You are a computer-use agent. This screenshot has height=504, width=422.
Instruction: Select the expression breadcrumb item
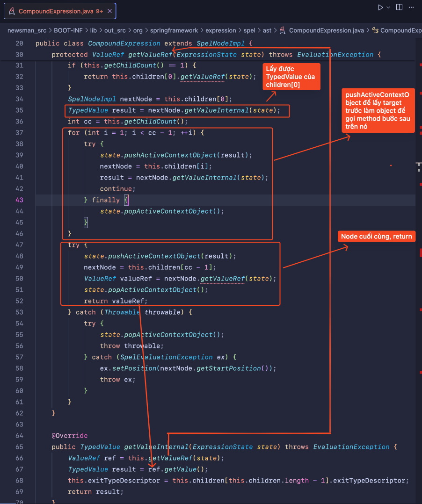221,30
